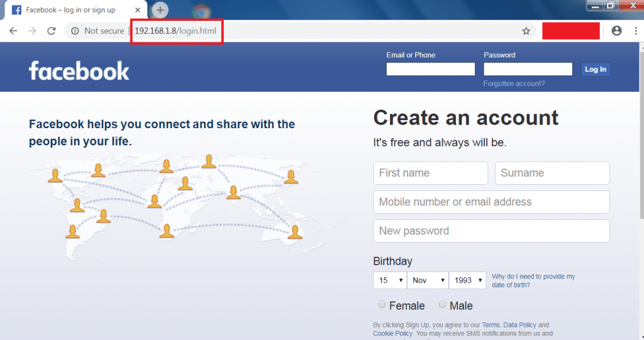Image resolution: width=644 pixels, height=340 pixels.
Task: Select the Female radio button
Action: (x=382, y=304)
